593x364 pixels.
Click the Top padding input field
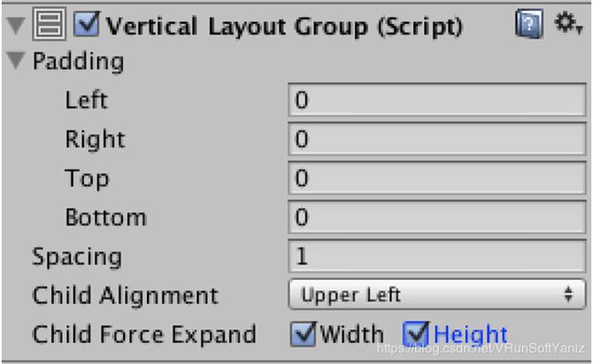point(437,178)
